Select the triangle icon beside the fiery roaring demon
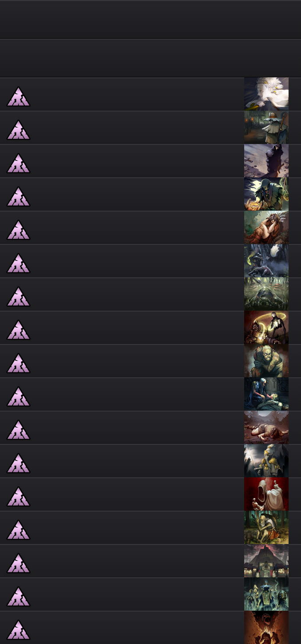 coord(18,630)
